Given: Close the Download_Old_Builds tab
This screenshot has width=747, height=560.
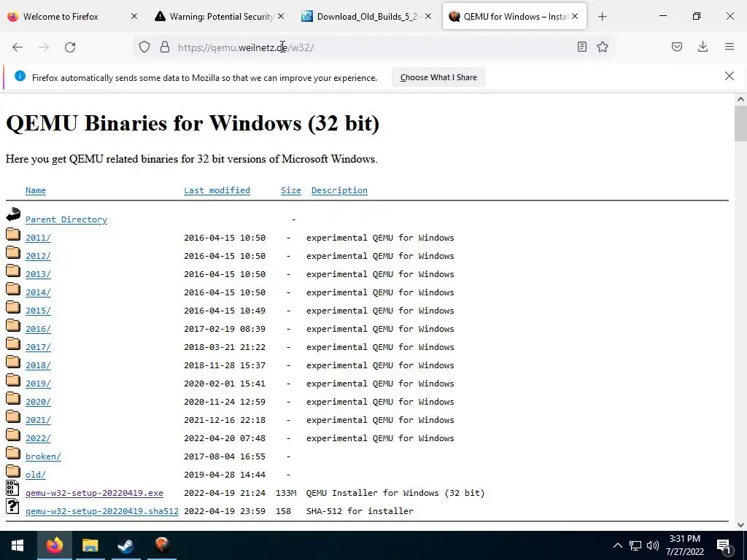Looking at the screenshot, I should pos(427,16).
